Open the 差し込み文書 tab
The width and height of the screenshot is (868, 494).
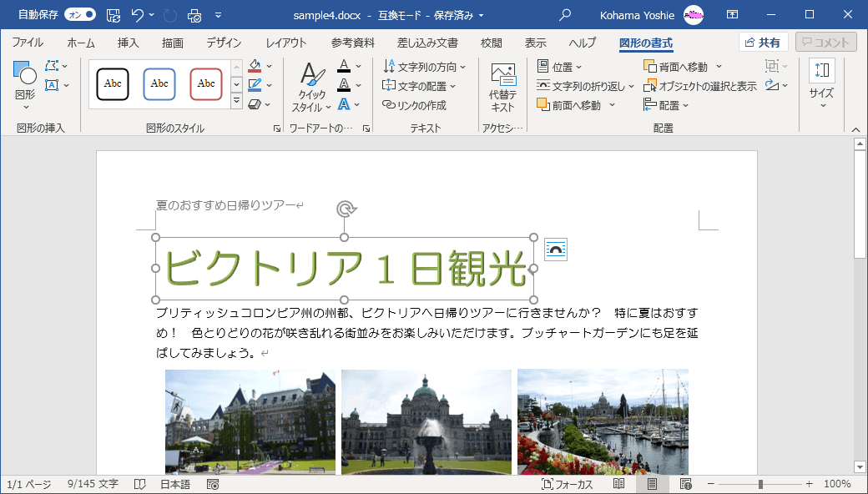tap(427, 43)
